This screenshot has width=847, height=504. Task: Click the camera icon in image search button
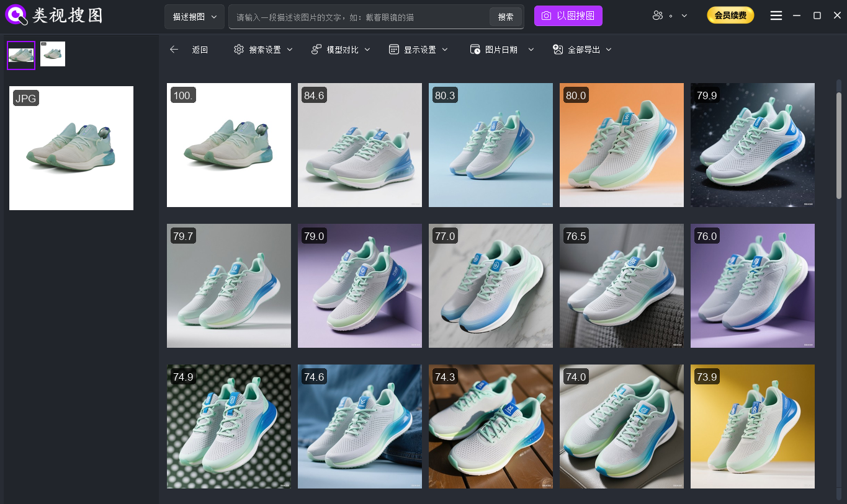[546, 16]
